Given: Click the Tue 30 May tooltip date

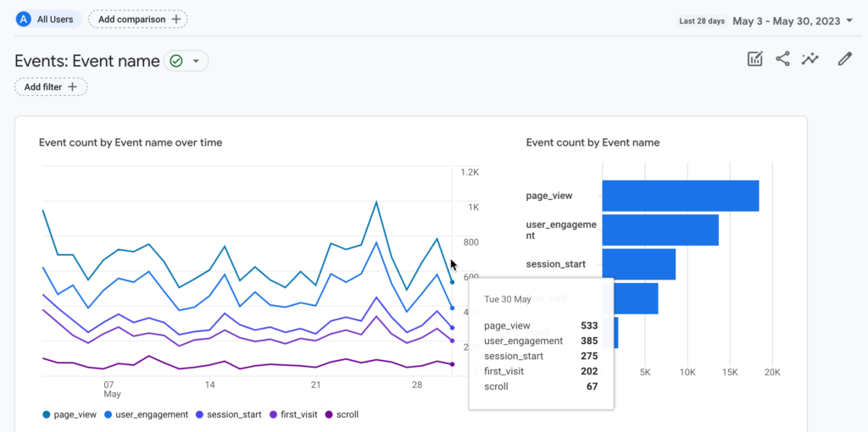Looking at the screenshot, I should pos(508,299).
